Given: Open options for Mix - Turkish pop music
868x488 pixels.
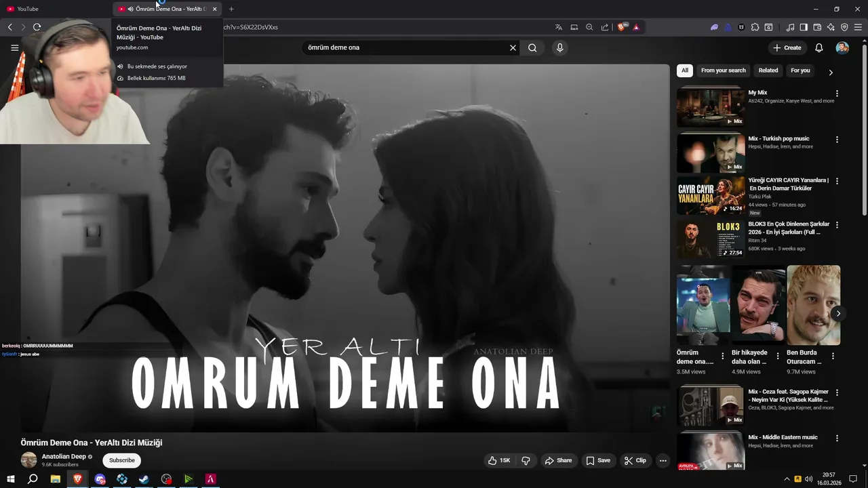Looking at the screenshot, I should pos(837,140).
